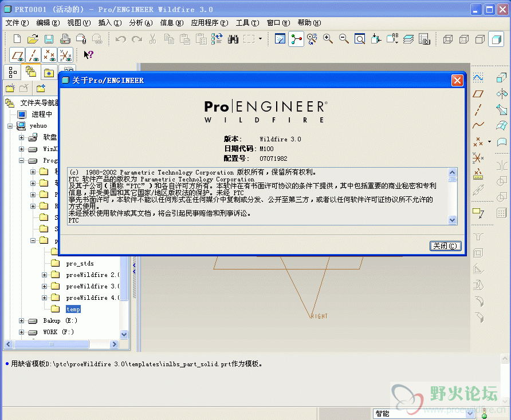The width and height of the screenshot is (511, 420).
Task: Toggle datum points display
Action: [49, 55]
